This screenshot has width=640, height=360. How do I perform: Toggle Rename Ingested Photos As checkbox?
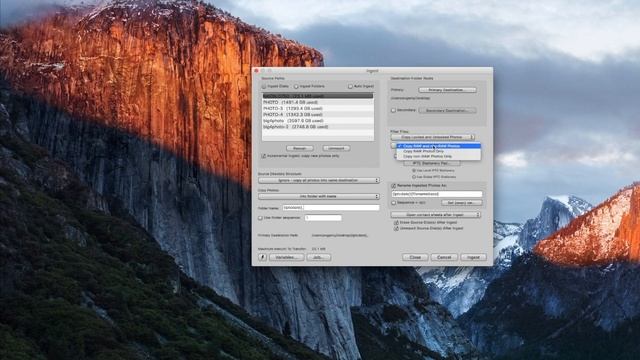394,186
